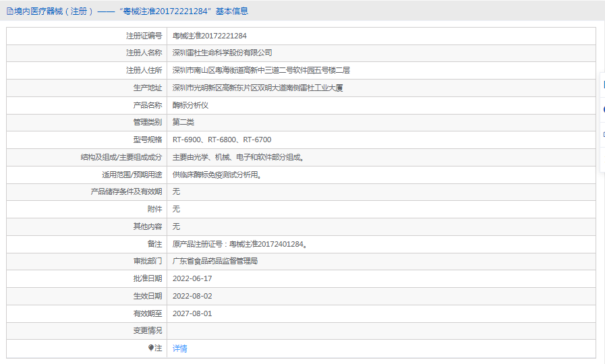Click the 批准日期 label
The width and height of the screenshot is (605, 364).
[148, 278]
